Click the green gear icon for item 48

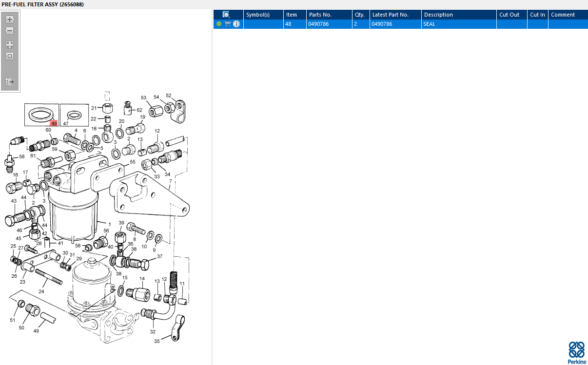click(219, 24)
